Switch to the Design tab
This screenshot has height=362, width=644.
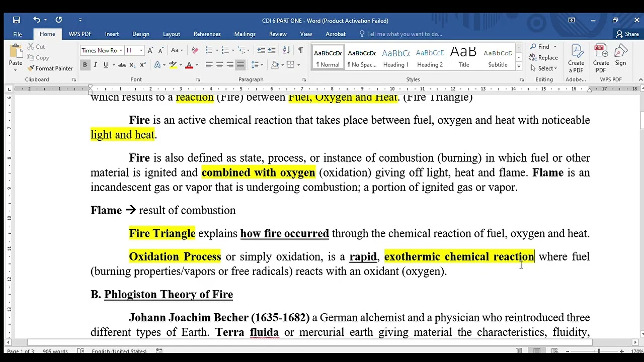[141, 34]
